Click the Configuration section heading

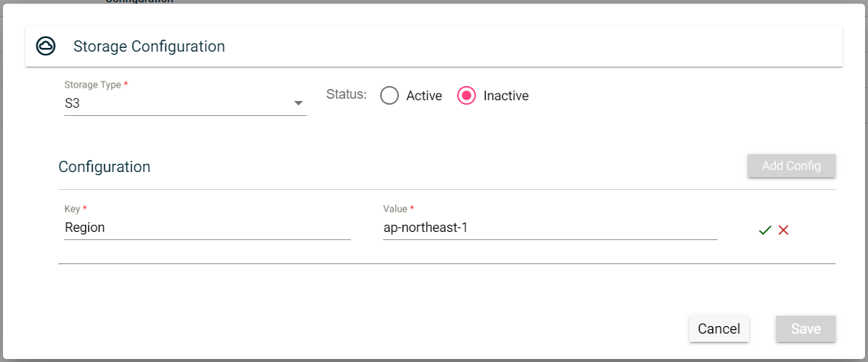coord(104,167)
